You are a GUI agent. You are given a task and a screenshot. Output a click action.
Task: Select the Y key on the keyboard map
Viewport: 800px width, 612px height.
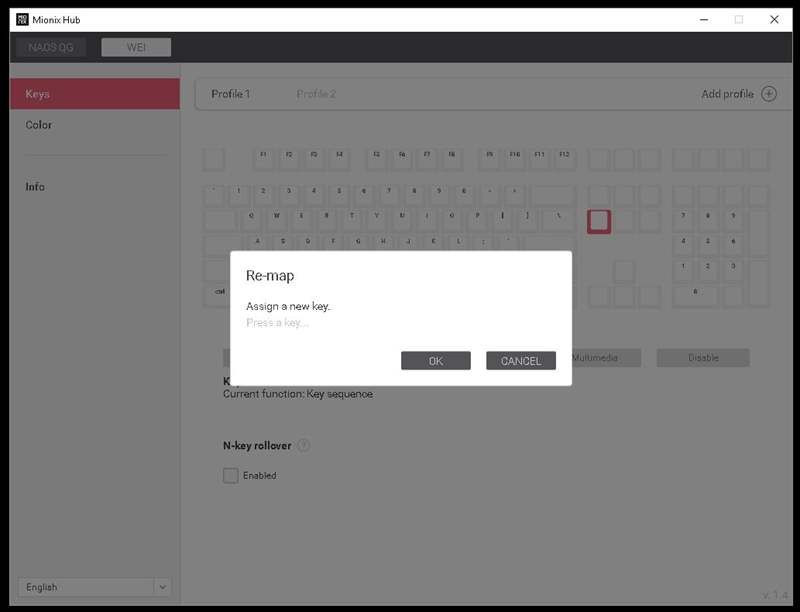pyautogui.click(x=377, y=221)
